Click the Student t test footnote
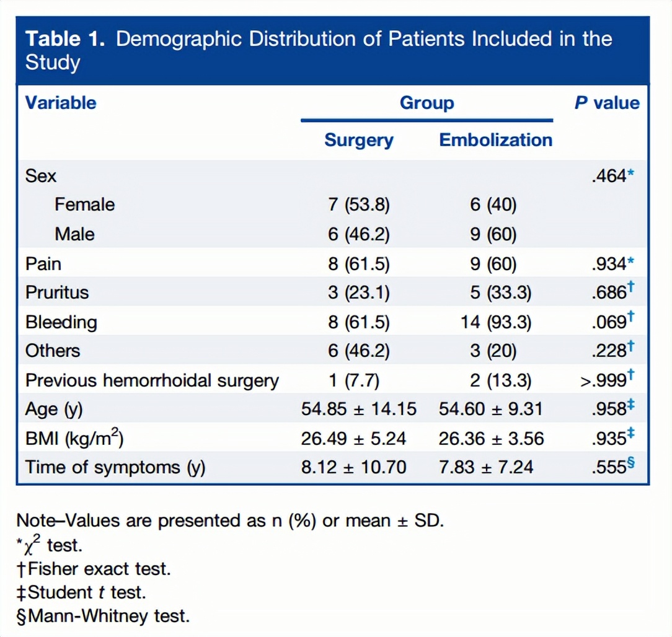 [81, 592]
